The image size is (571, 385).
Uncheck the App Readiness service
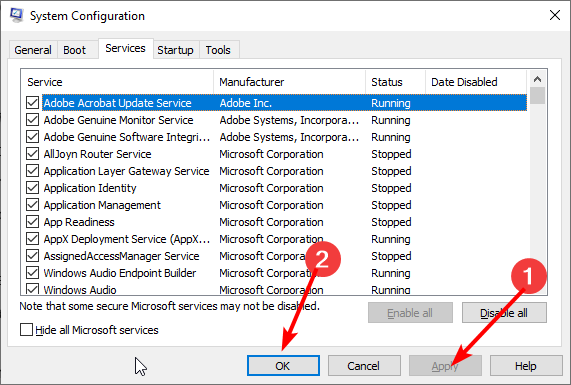(x=32, y=222)
